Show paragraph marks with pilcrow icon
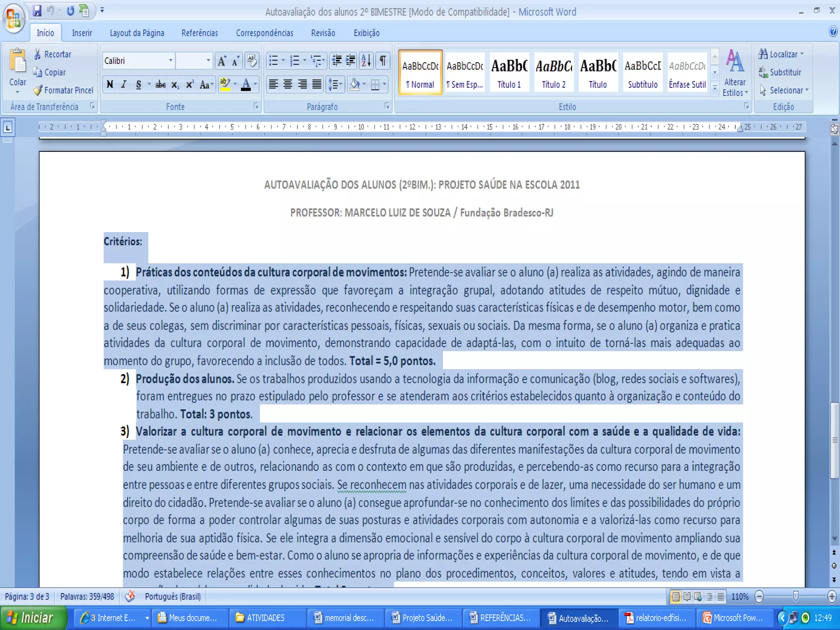The image size is (840, 630). pos(382,61)
